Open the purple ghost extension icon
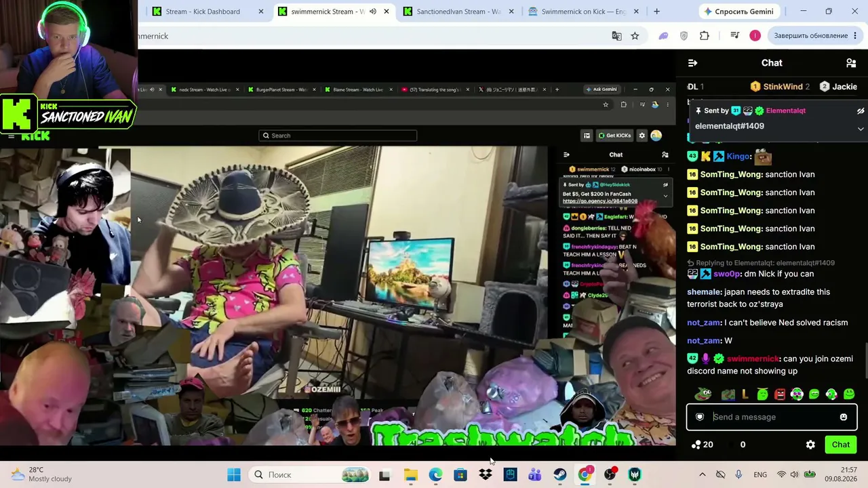This screenshot has height=488, width=868. [663, 36]
